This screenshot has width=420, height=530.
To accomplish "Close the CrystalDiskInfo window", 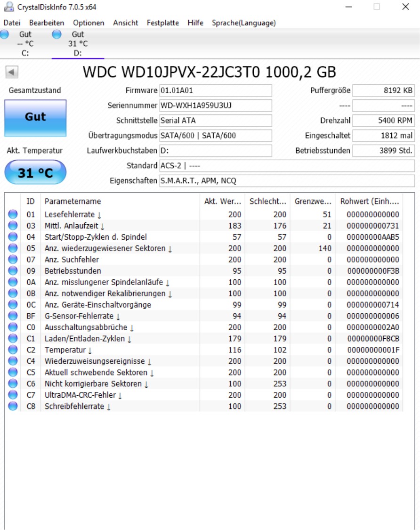I will (x=406, y=7).
